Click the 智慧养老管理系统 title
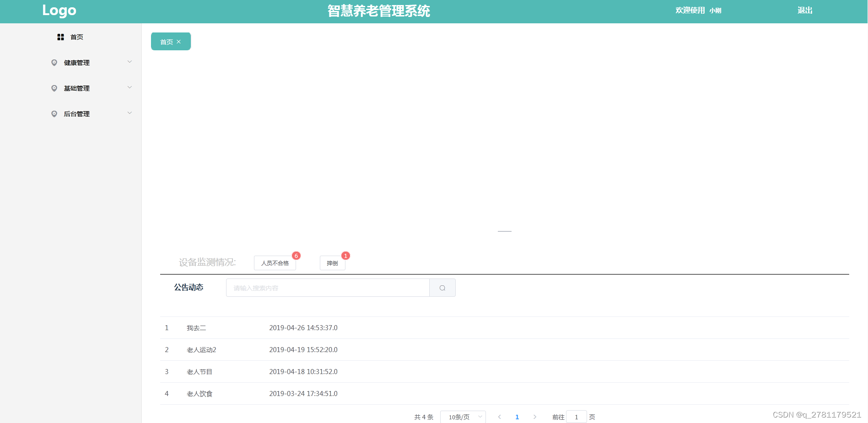This screenshot has height=423, width=868. click(378, 11)
